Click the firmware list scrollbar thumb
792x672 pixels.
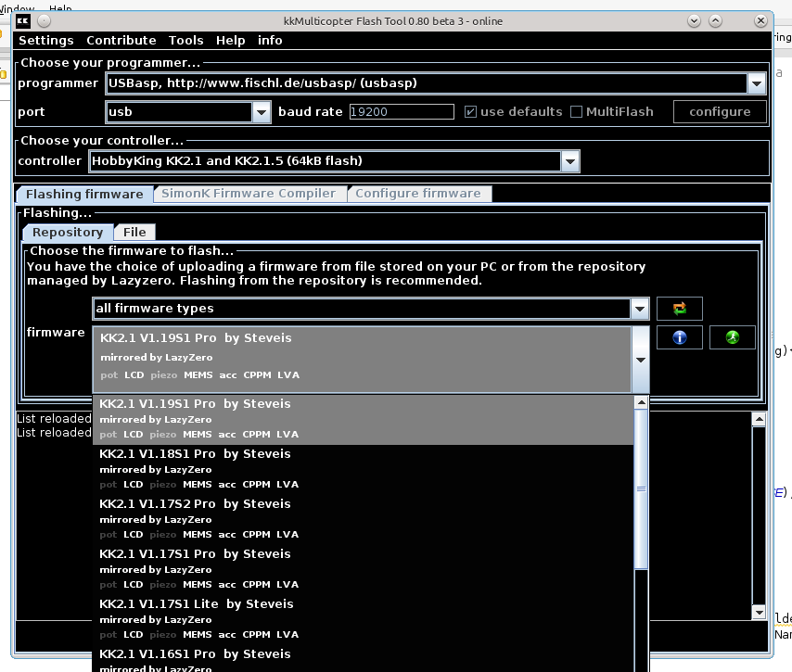click(x=641, y=488)
